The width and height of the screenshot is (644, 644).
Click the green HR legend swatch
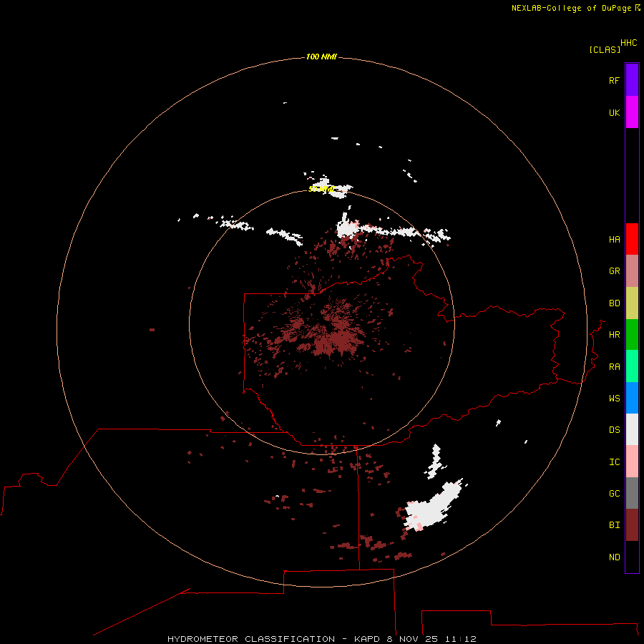632,334
